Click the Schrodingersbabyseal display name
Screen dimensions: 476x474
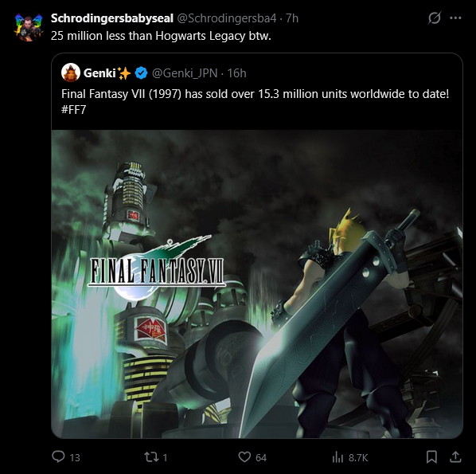(112, 18)
